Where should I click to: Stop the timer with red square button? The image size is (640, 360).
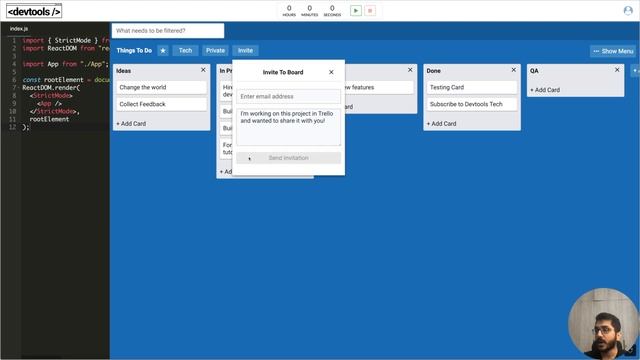pyautogui.click(x=370, y=11)
